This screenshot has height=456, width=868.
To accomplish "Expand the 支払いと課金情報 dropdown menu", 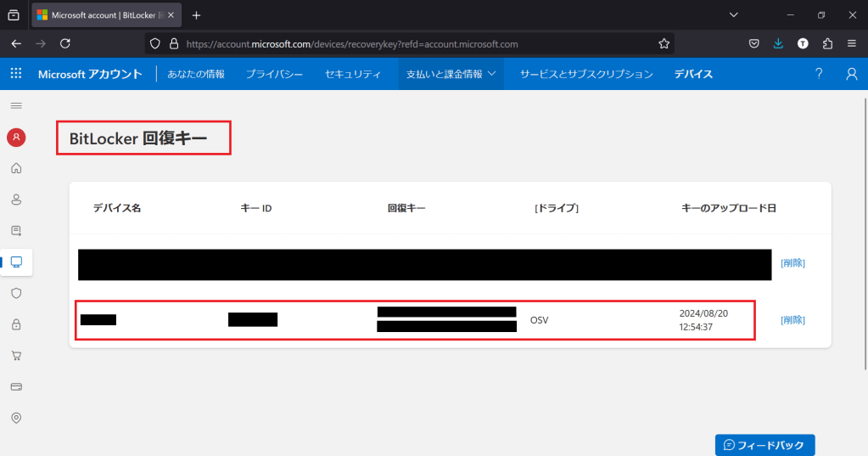I will pos(451,74).
